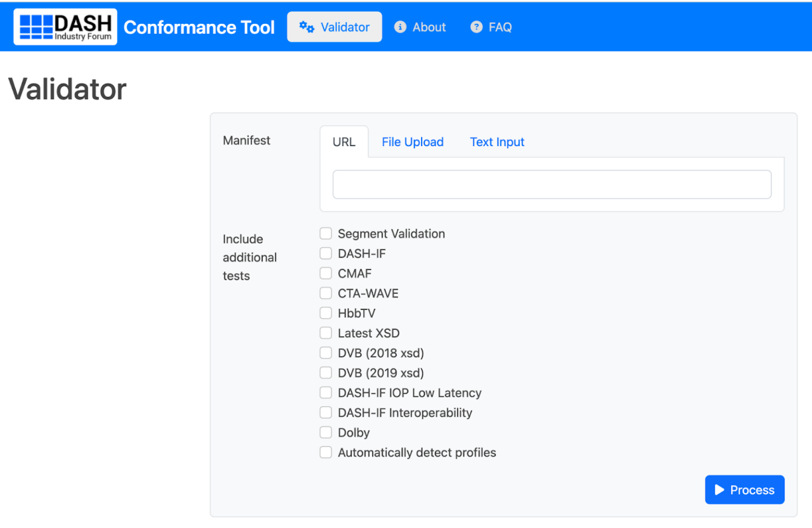Check the Latest XSD option
This screenshot has width=812, height=528.
click(x=325, y=333)
